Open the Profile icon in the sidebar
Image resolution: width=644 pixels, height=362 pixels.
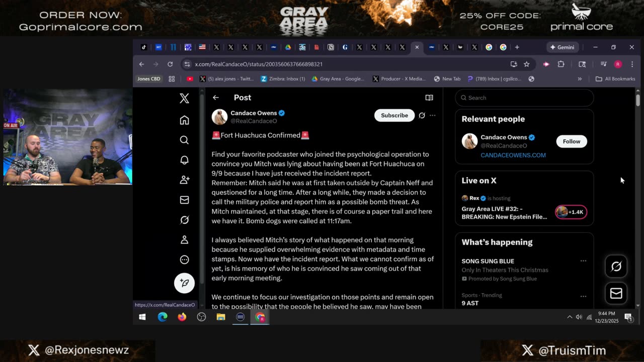pyautogui.click(x=184, y=240)
